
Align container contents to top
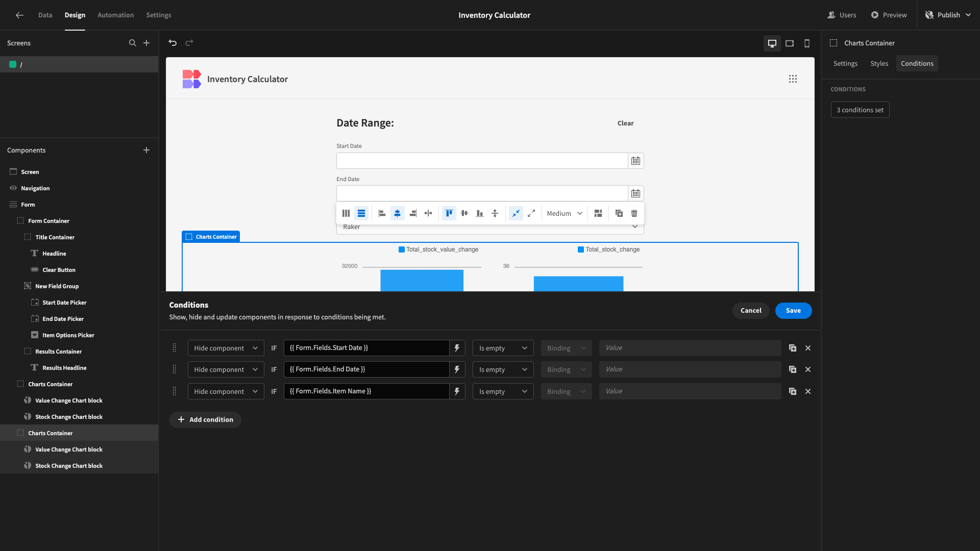[x=449, y=213]
